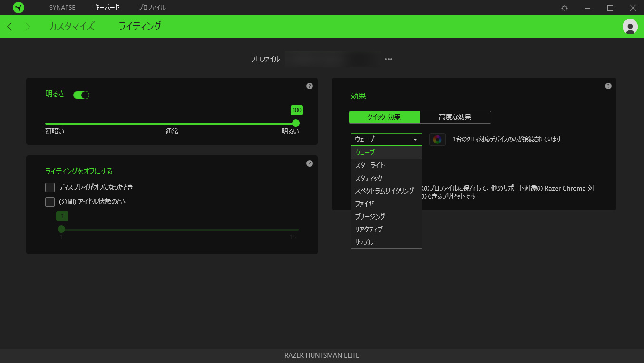Open the プロファイル top tab
644x363 pixels.
coord(152,8)
